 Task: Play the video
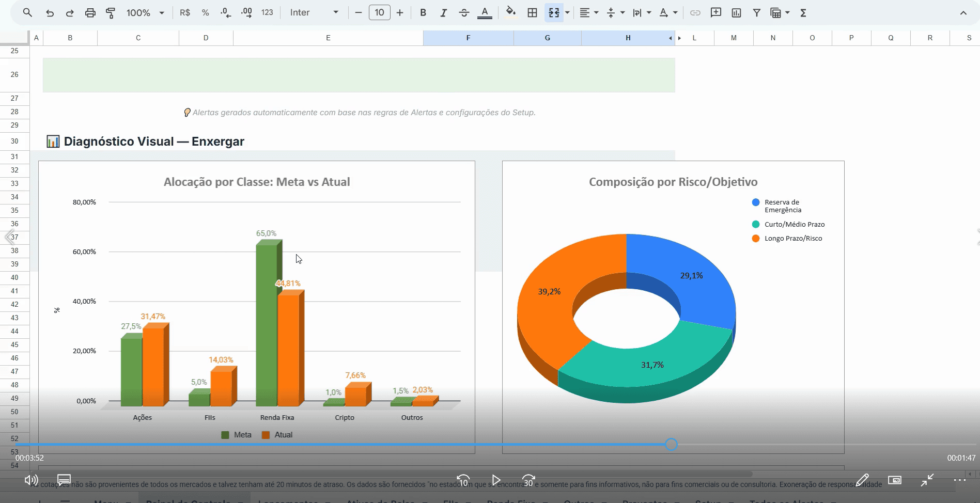click(496, 480)
